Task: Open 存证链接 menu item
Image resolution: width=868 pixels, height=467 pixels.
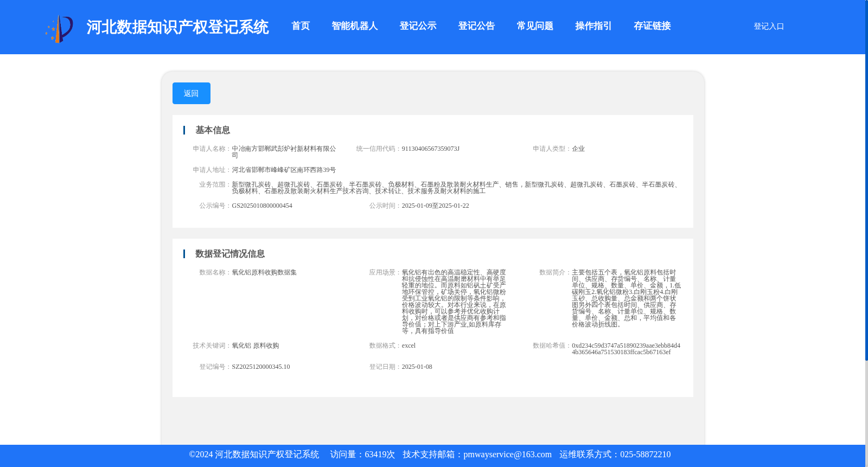Action: click(x=652, y=26)
